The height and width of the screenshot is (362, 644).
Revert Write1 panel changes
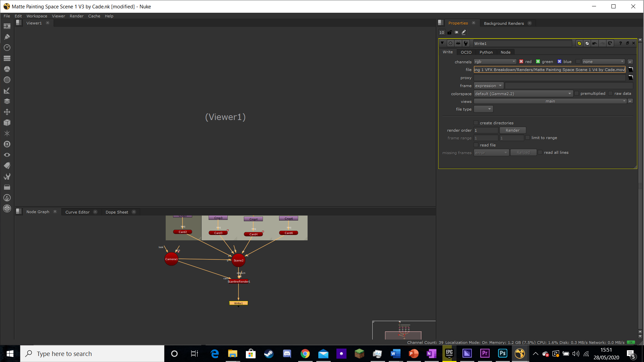610,43
